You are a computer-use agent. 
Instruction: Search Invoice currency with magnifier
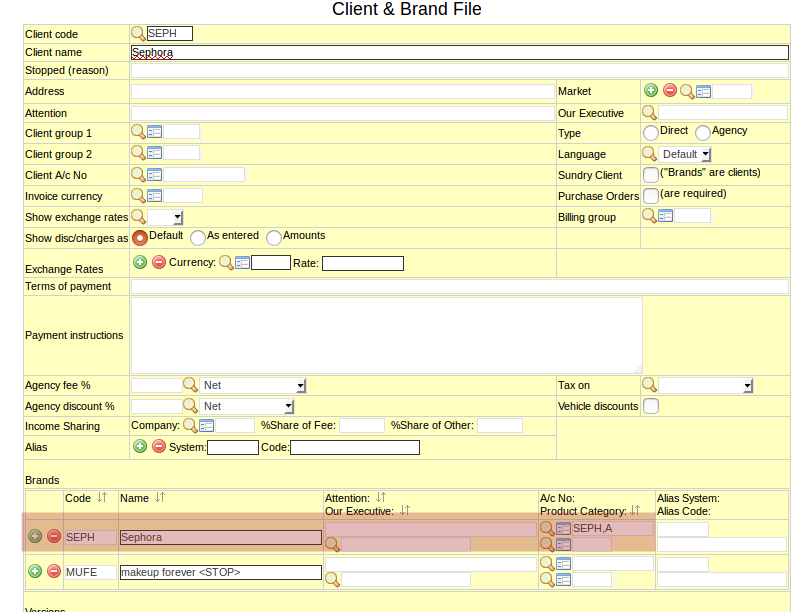pos(138,195)
